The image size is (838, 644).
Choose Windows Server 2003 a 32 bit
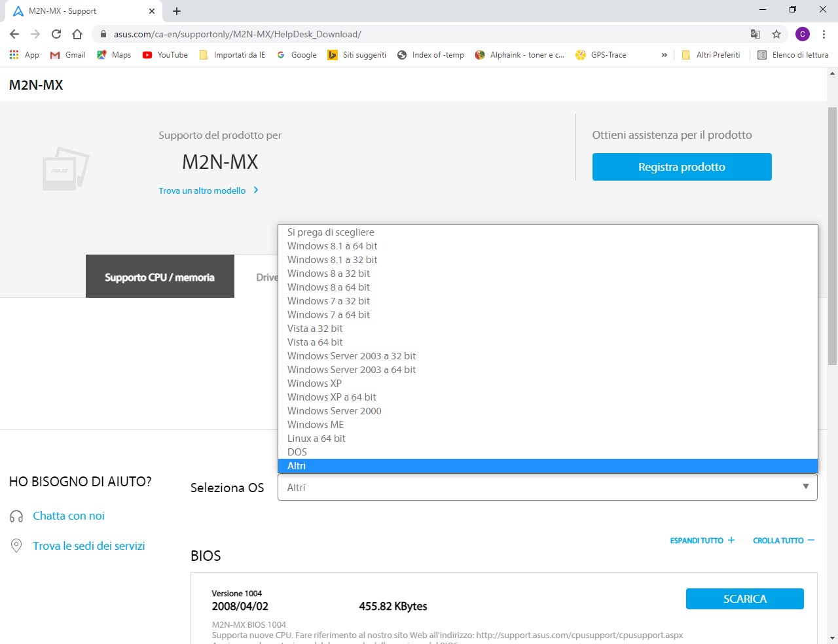click(547, 356)
